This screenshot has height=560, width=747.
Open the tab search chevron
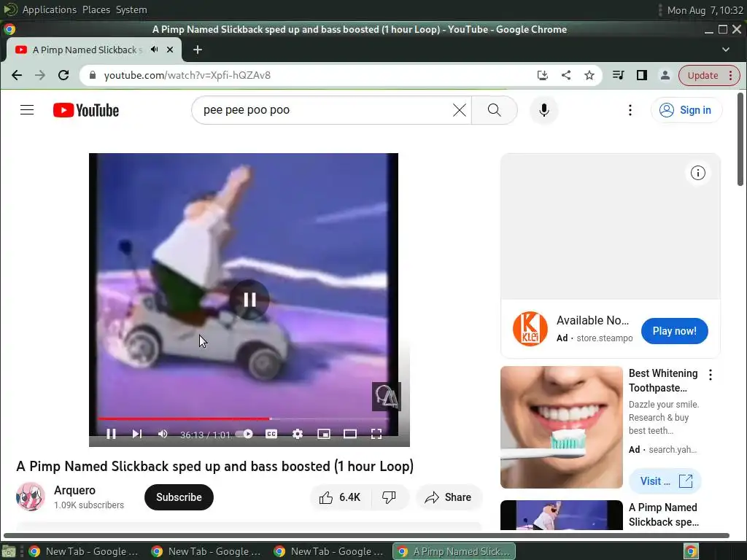[x=726, y=50]
